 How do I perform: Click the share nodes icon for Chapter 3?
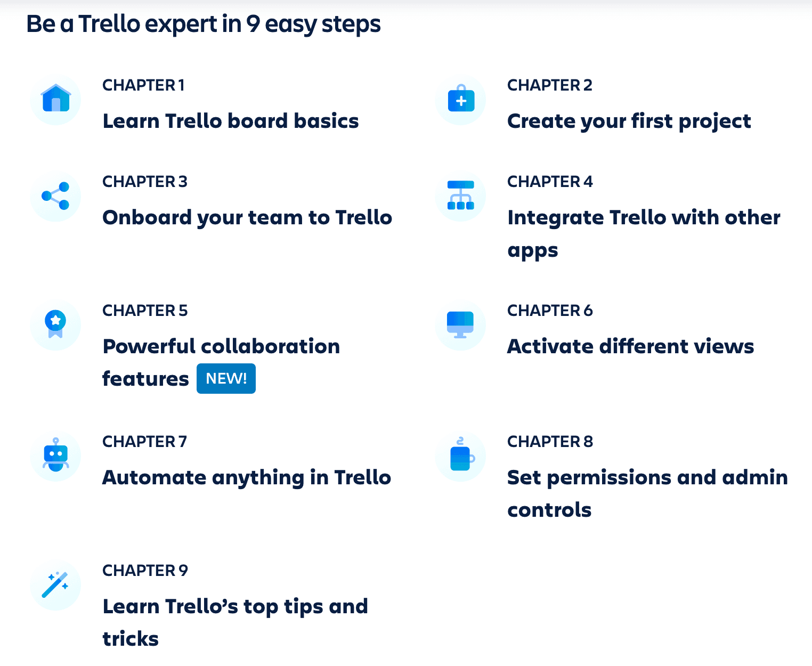tap(56, 196)
